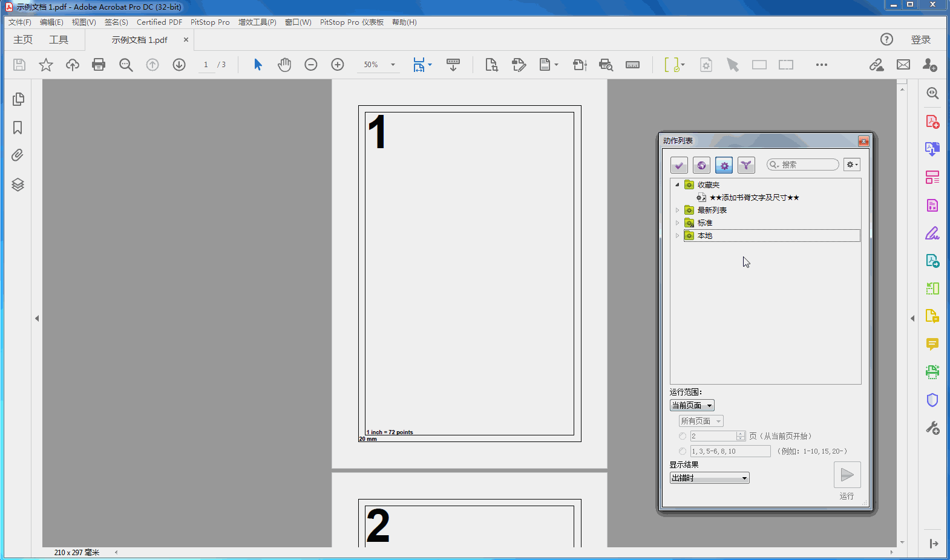Open the 所有页面 dropdown

[701, 421]
